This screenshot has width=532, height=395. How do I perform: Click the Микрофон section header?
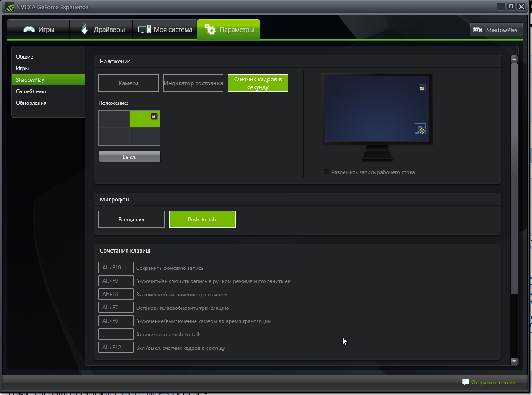pyautogui.click(x=114, y=200)
